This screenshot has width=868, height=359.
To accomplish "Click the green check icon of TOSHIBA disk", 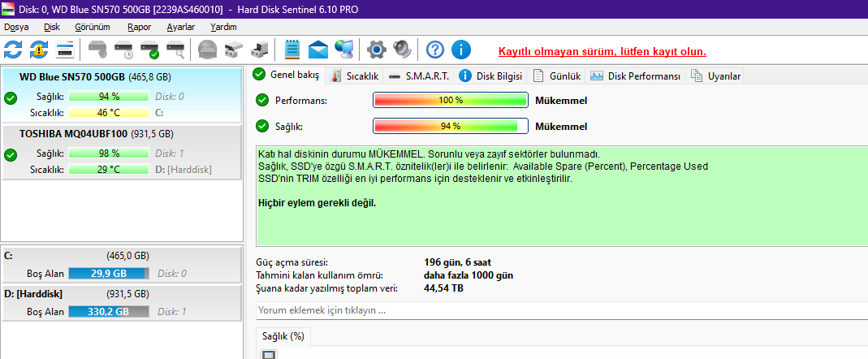I will point(11,155).
